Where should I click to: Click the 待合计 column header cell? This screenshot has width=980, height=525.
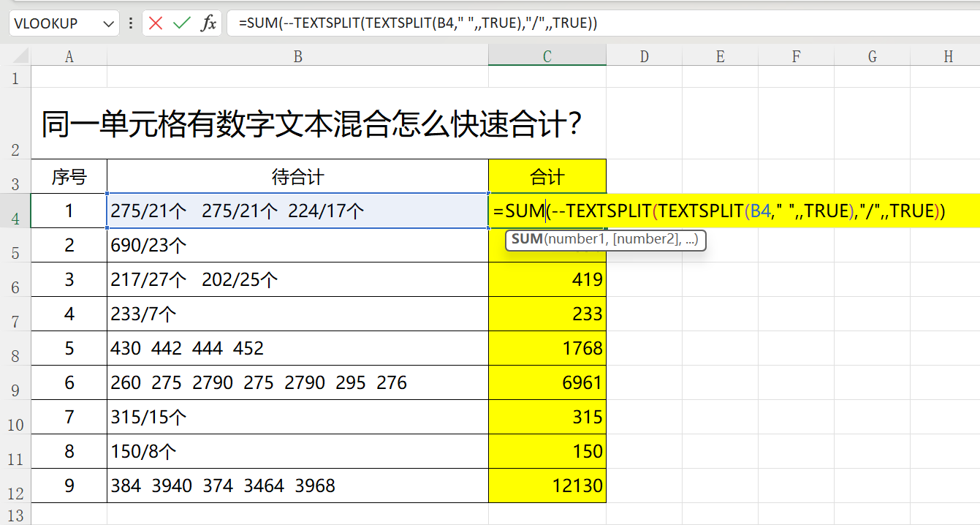(297, 177)
